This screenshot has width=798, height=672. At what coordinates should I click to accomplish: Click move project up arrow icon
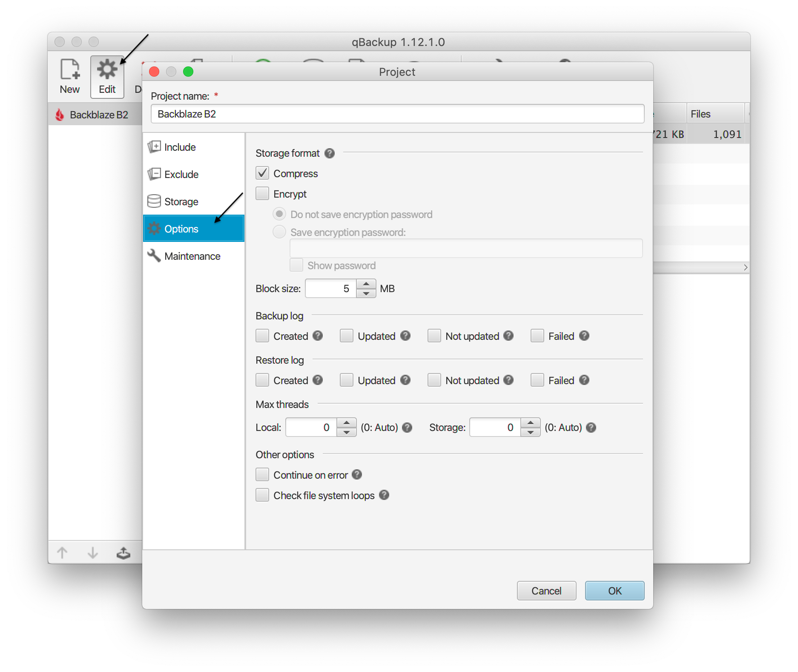point(62,553)
